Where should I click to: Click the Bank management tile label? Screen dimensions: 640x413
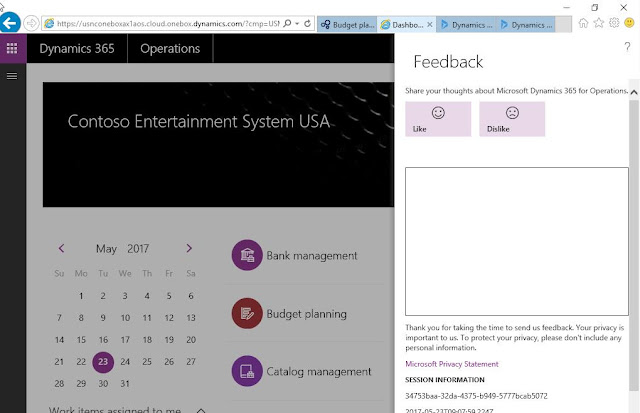tap(312, 256)
